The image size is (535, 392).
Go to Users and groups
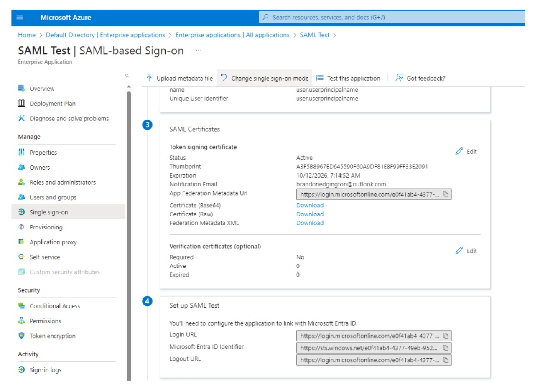pyautogui.click(x=53, y=197)
